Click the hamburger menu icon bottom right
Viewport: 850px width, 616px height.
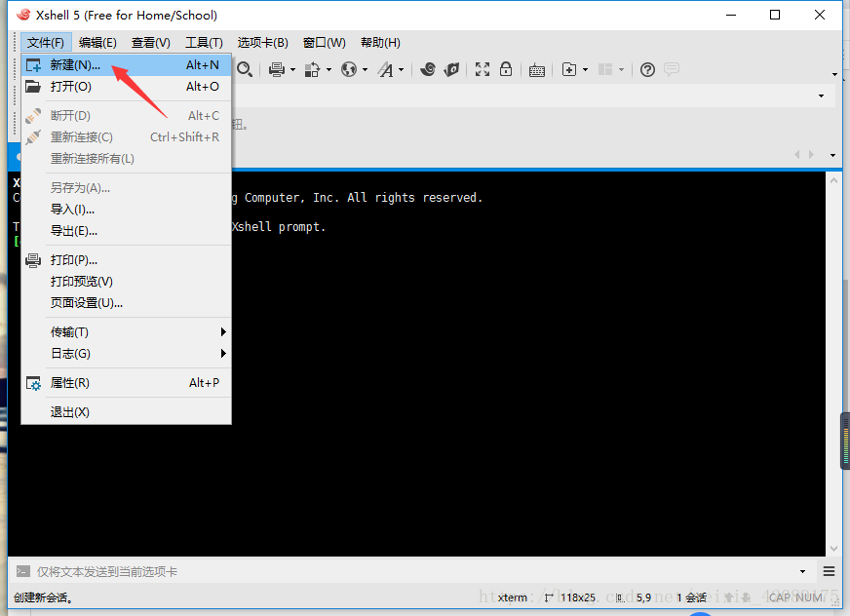click(829, 571)
